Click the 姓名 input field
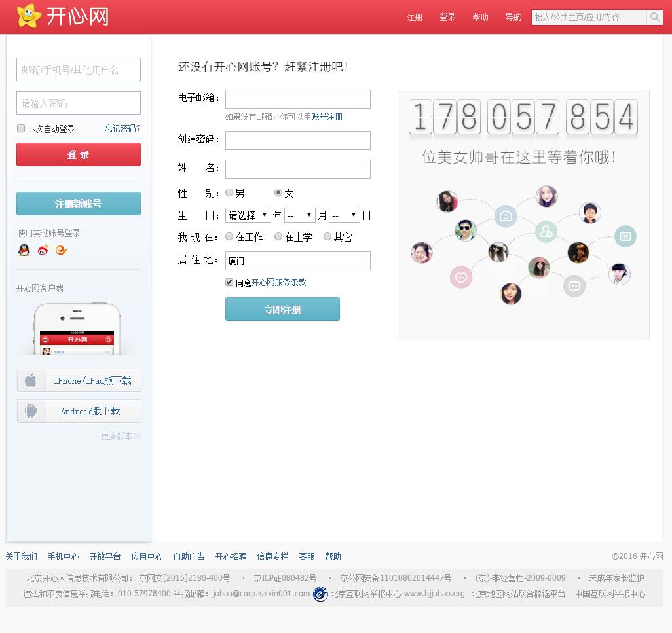This screenshot has width=672, height=633. [298, 169]
